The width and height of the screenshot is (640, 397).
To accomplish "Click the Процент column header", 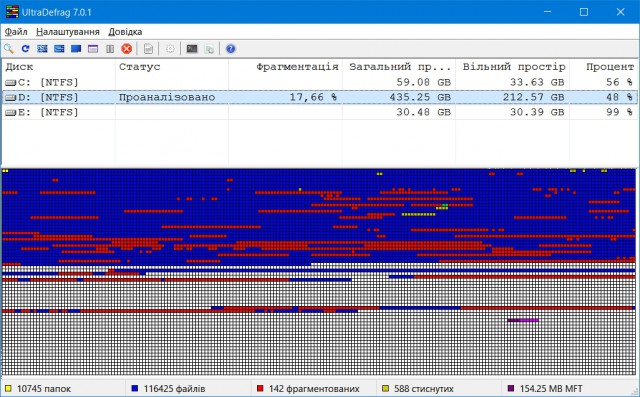I will [603, 67].
